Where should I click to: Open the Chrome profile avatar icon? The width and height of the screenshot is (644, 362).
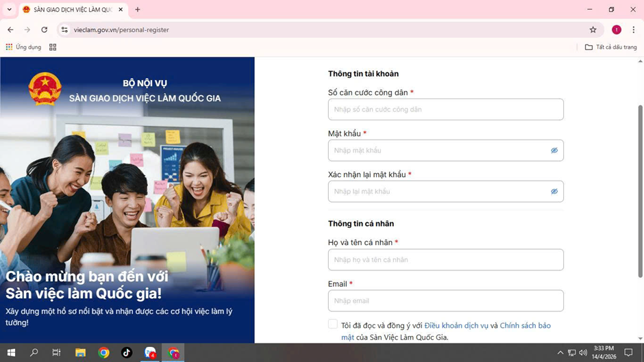pyautogui.click(x=616, y=30)
